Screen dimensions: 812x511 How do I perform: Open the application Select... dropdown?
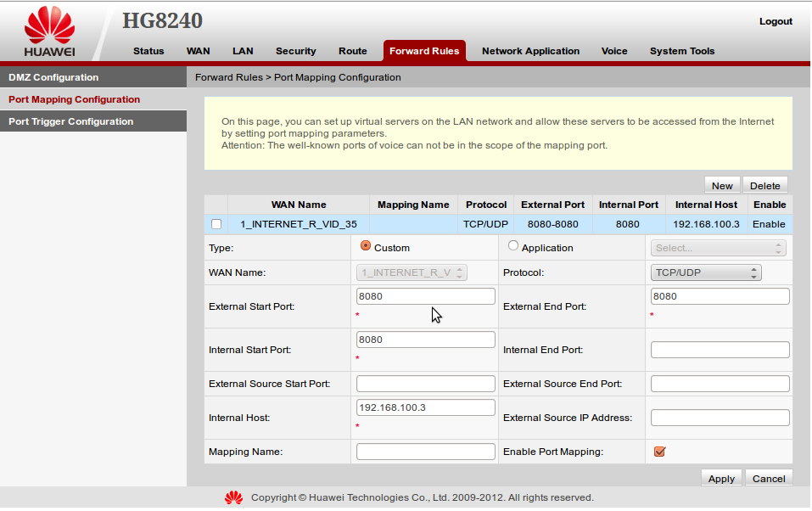[x=719, y=248]
